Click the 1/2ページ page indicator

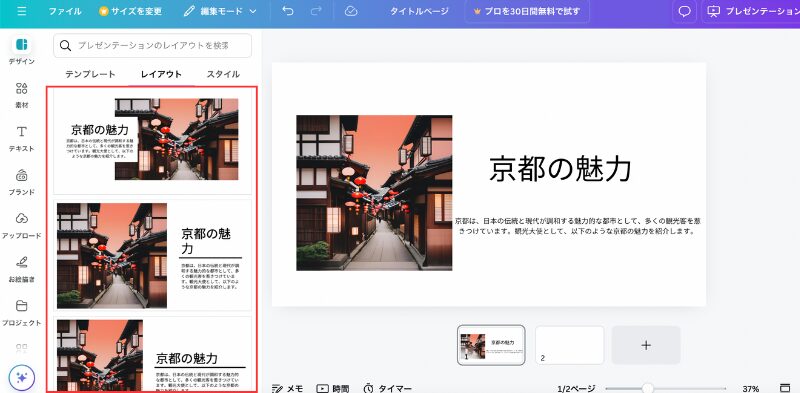click(x=576, y=388)
